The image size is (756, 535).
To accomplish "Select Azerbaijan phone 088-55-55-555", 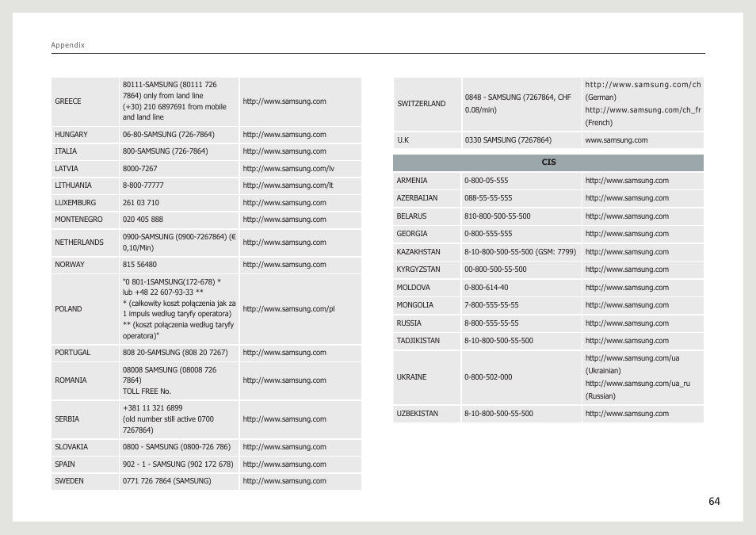I will tap(488, 198).
